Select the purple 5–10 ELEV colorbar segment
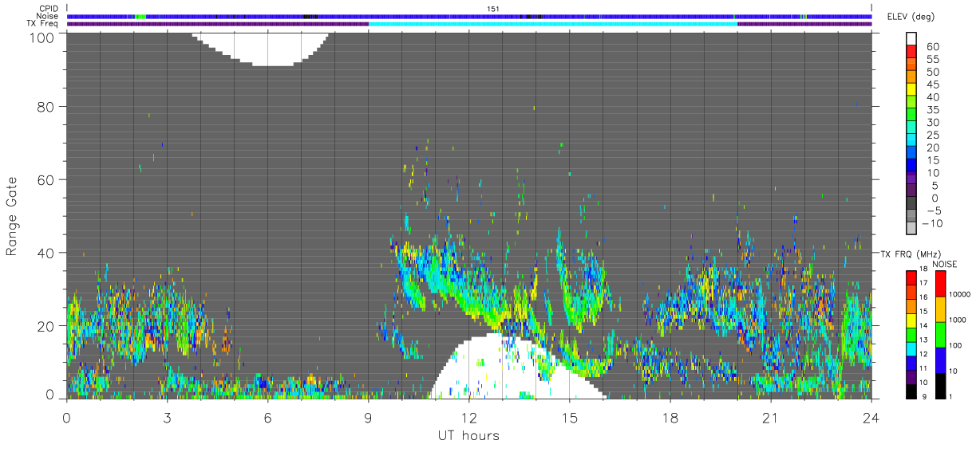 pos(911,179)
